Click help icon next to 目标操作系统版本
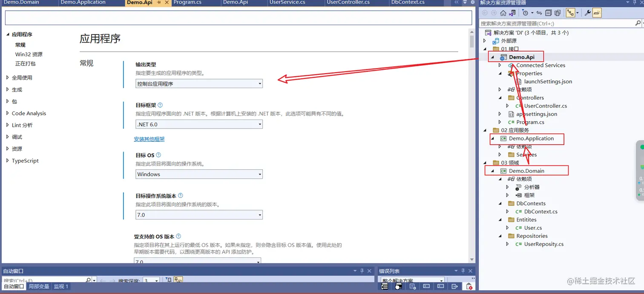 181,196
